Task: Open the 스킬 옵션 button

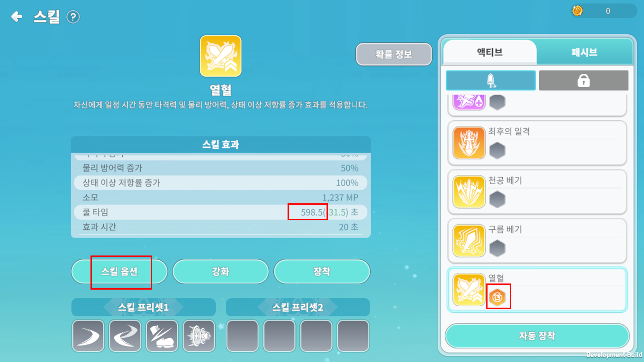Action: point(119,271)
